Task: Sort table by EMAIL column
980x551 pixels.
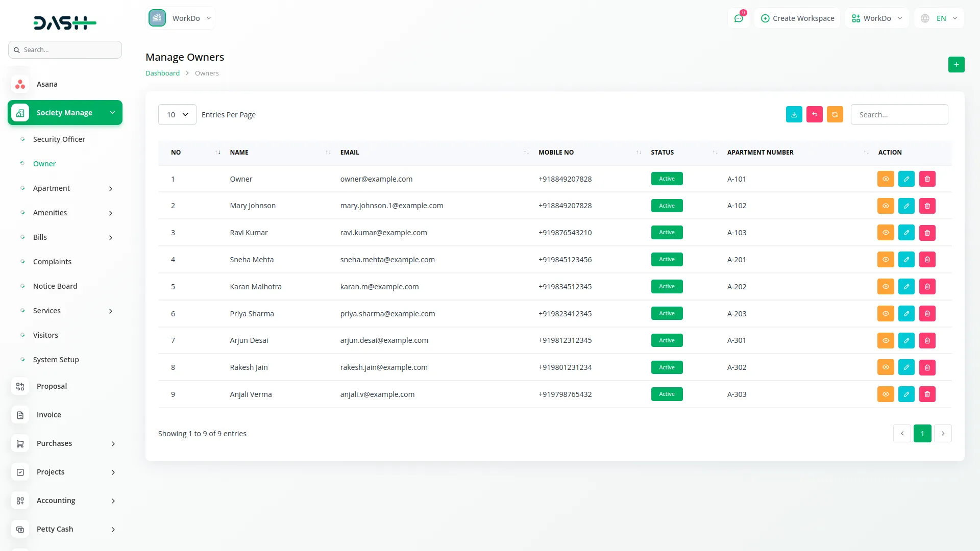Action: point(434,153)
